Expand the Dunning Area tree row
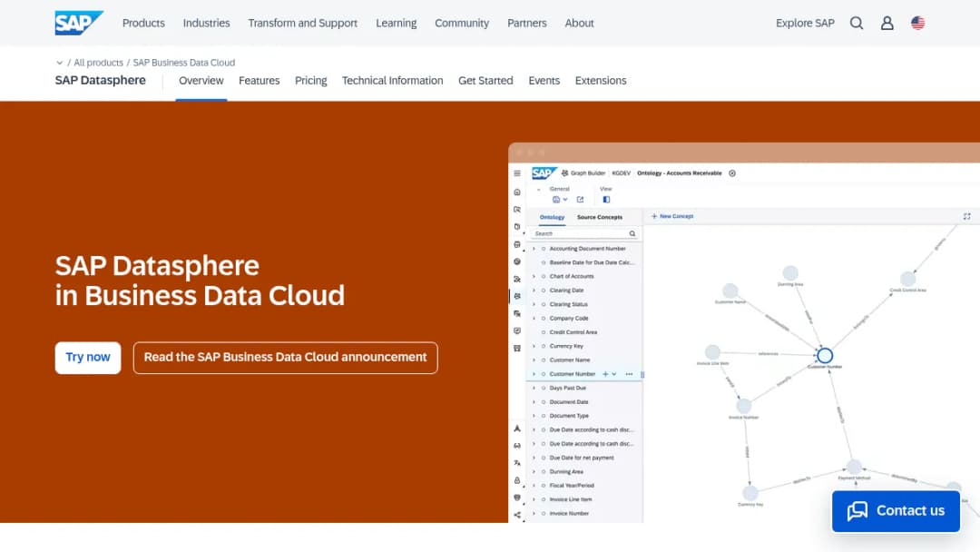Image resolution: width=980 pixels, height=552 pixels. tap(534, 472)
